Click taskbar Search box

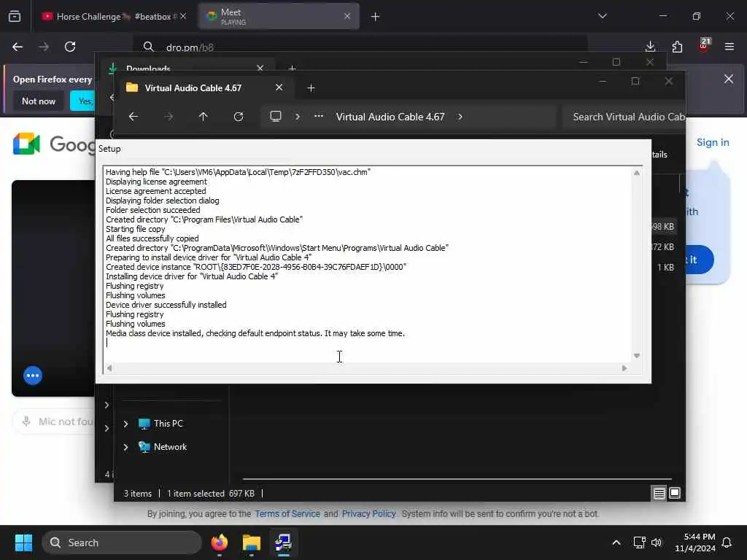[x=122, y=542]
